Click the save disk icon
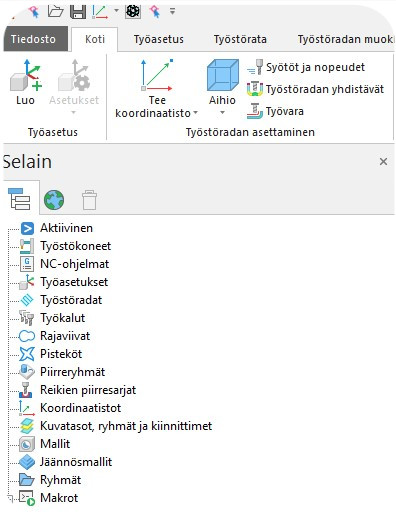 click(78, 12)
